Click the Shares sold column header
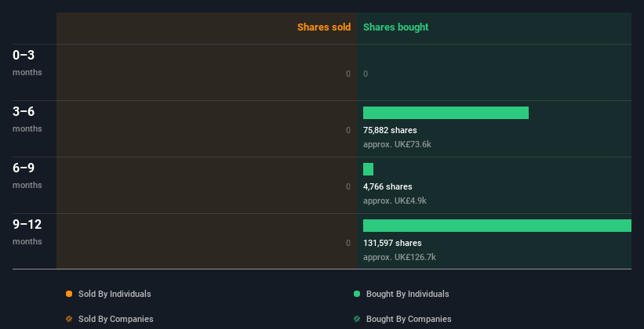644x329 pixels. pyautogui.click(x=324, y=27)
